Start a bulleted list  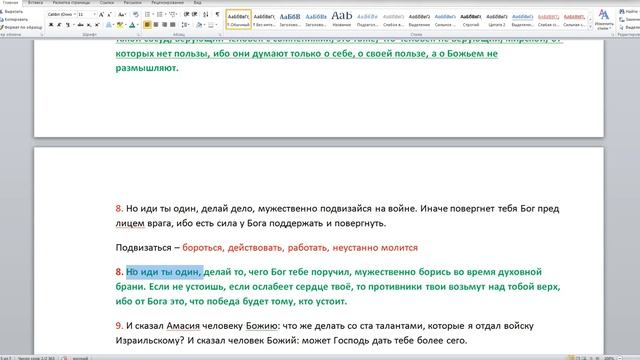coord(147,15)
